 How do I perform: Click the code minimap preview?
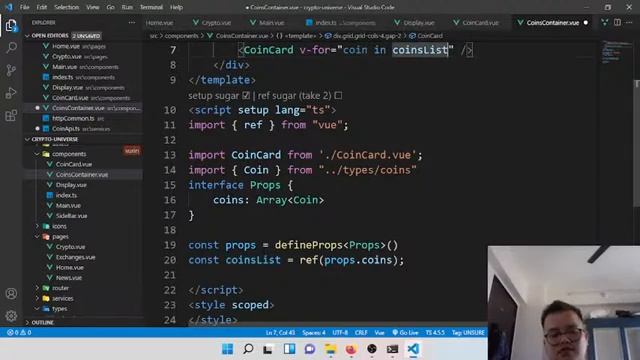pos(616,52)
